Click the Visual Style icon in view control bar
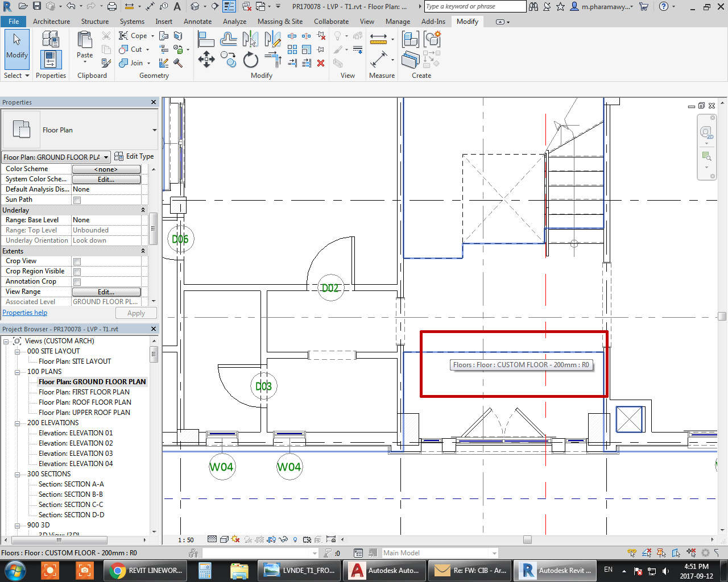 [x=224, y=539]
